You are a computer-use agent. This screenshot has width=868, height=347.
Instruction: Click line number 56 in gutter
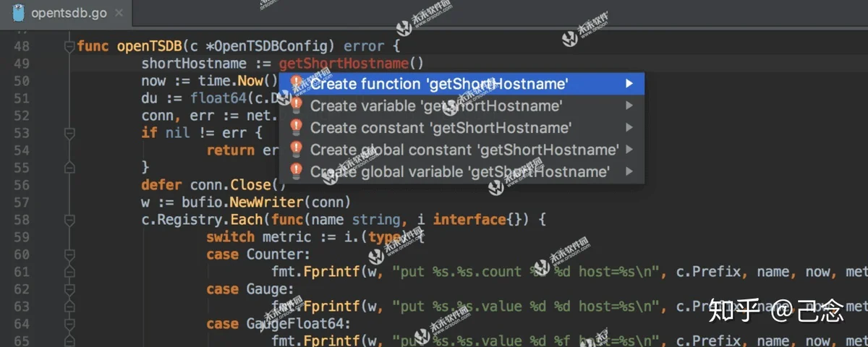coord(22,185)
